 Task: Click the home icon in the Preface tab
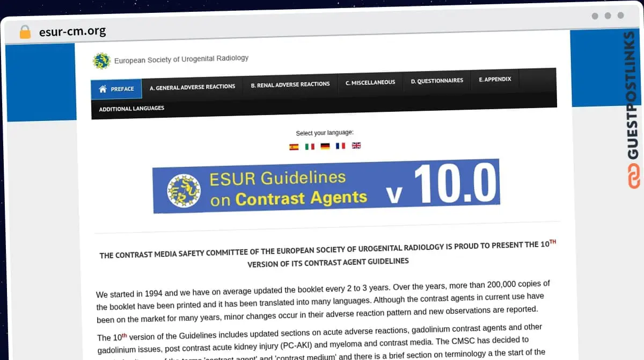(x=103, y=89)
